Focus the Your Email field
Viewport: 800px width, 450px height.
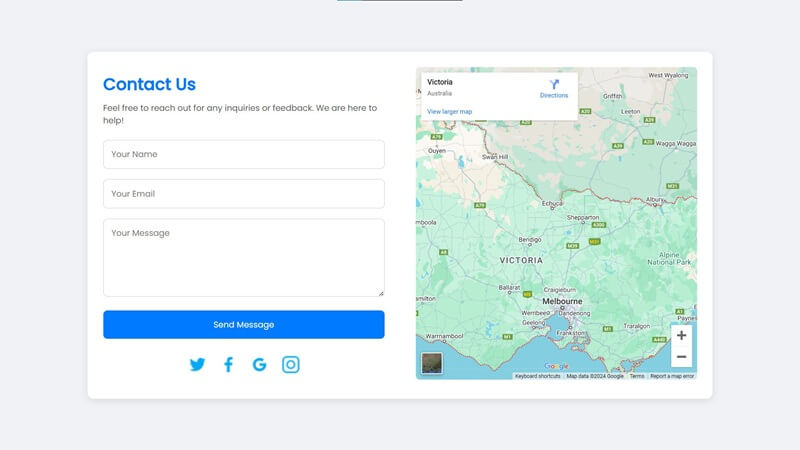tap(244, 194)
